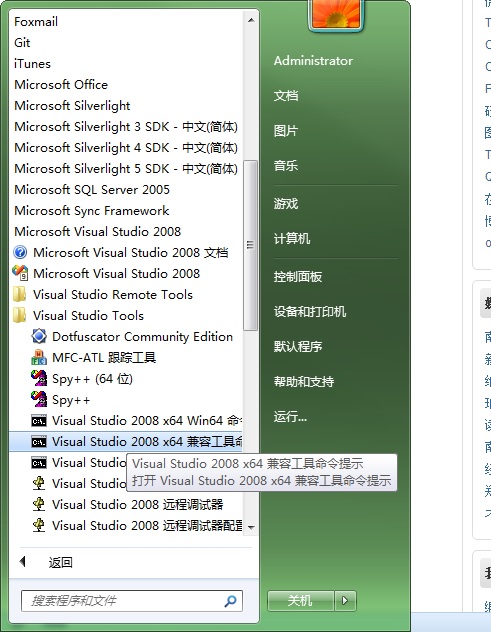Image resolution: width=491 pixels, height=632 pixels.
Task: Expand Microsoft SQL Server 2005 folder
Action: pos(92,189)
